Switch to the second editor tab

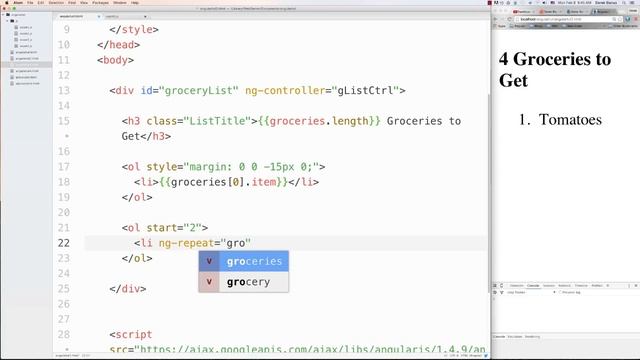[124, 17]
